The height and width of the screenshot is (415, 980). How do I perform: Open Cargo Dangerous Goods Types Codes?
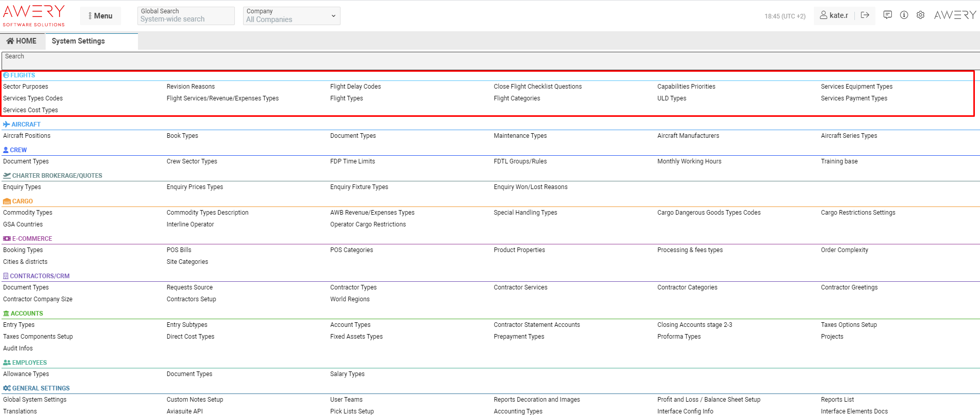[x=709, y=213]
